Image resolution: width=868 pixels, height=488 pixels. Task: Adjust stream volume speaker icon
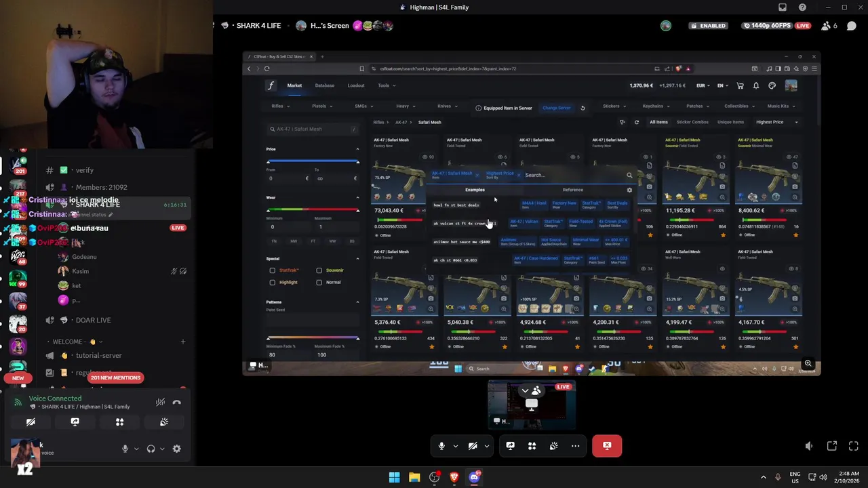tap(809, 446)
